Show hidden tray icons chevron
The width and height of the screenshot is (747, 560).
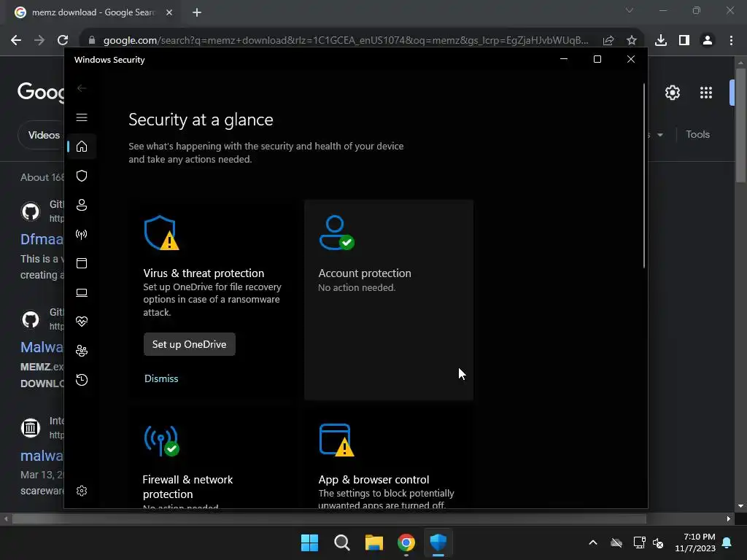click(593, 542)
